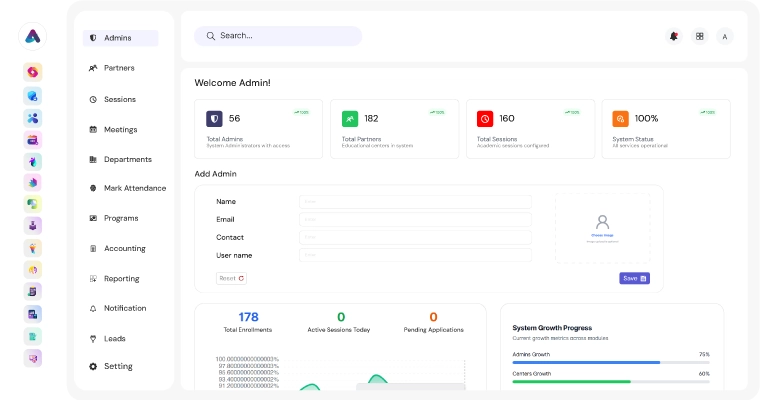Image resolution: width=765 pixels, height=400 pixels.
Task: Click the orange System Status icon
Action: [x=620, y=118]
